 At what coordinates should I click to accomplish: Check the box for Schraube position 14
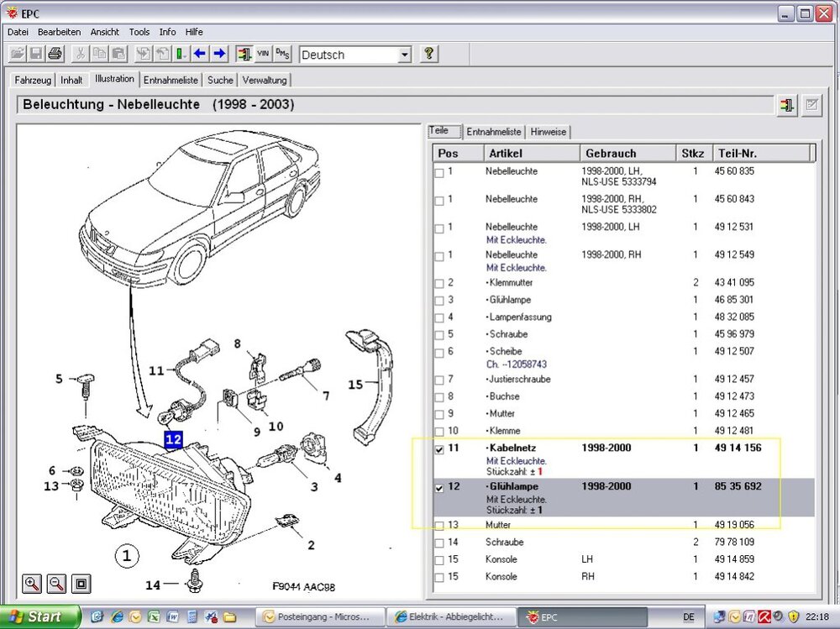tap(439, 543)
